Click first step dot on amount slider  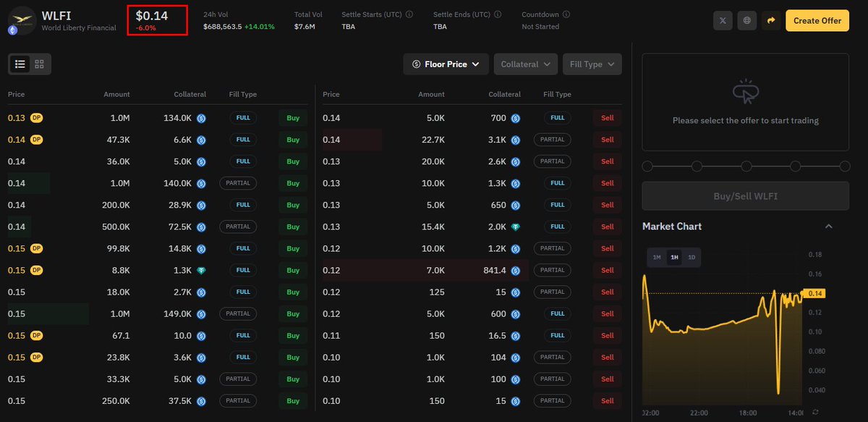point(647,166)
